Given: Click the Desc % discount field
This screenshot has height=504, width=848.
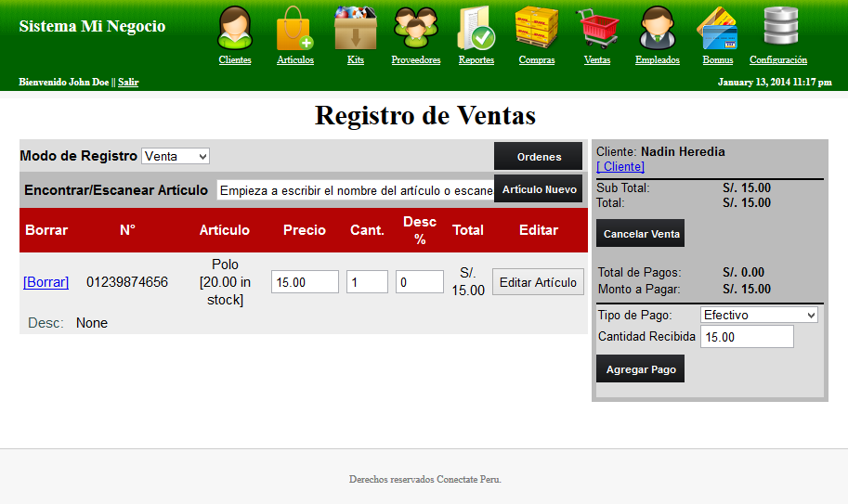Looking at the screenshot, I should (420, 282).
